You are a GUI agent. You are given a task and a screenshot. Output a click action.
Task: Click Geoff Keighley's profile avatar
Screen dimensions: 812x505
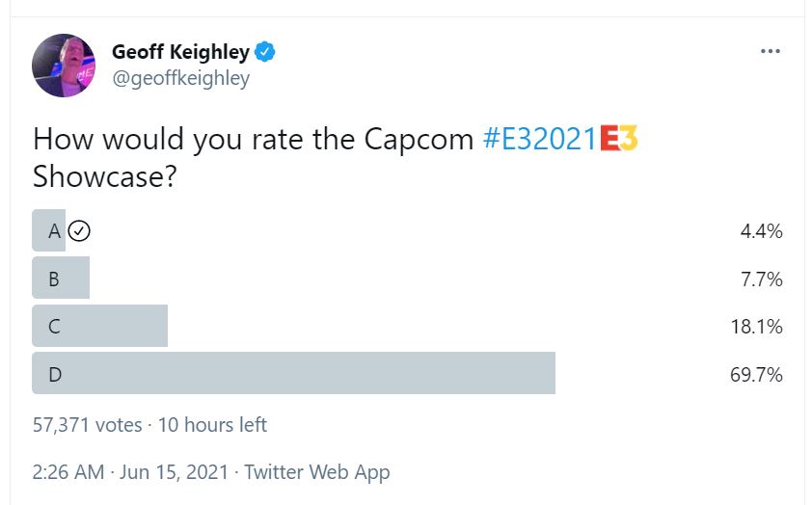pyautogui.click(x=64, y=66)
